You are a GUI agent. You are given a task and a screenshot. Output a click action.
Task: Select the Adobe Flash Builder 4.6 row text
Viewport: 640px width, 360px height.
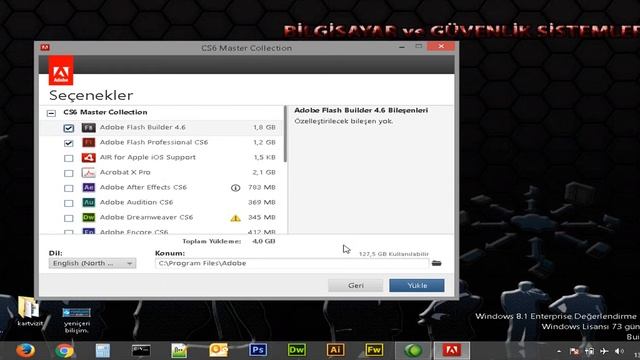(x=143, y=127)
